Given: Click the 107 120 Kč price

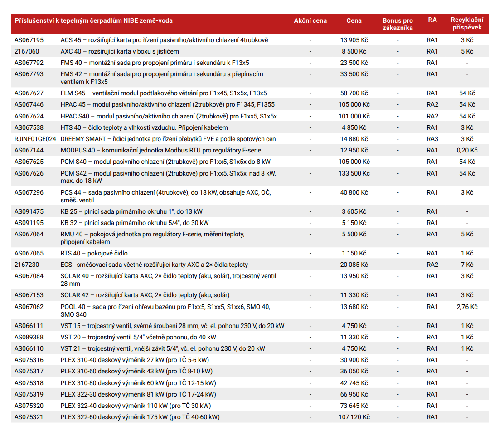Looking at the screenshot, I should (x=354, y=417).
